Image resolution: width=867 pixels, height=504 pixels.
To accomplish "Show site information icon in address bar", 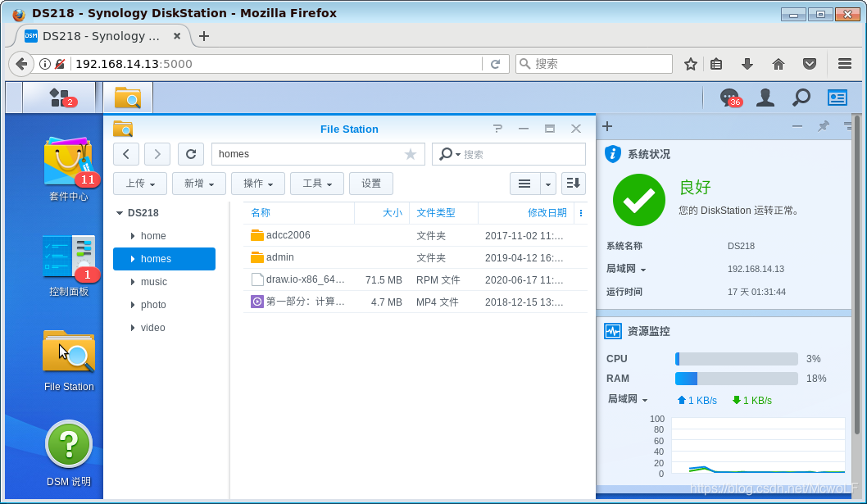I will (45, 64).
